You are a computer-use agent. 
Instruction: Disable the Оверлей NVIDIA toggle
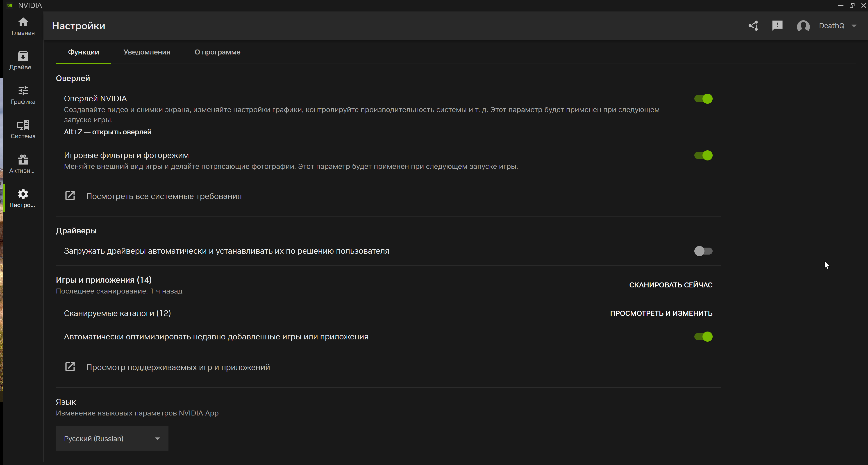coord(703,99)
